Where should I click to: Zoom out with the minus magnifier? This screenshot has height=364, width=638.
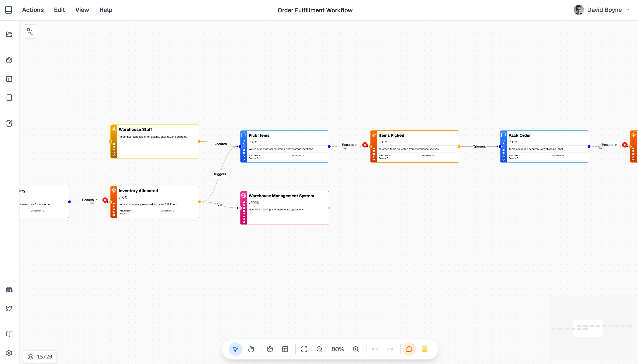(319, 349)
